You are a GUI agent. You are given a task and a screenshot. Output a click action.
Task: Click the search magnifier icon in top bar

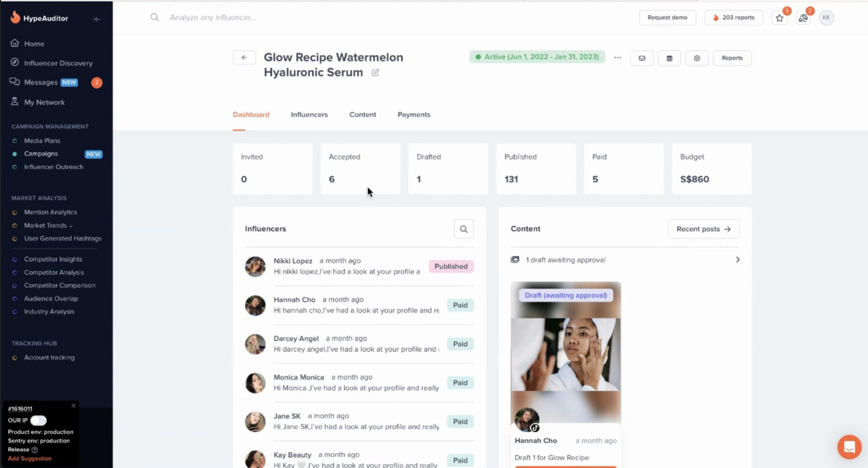154,18
